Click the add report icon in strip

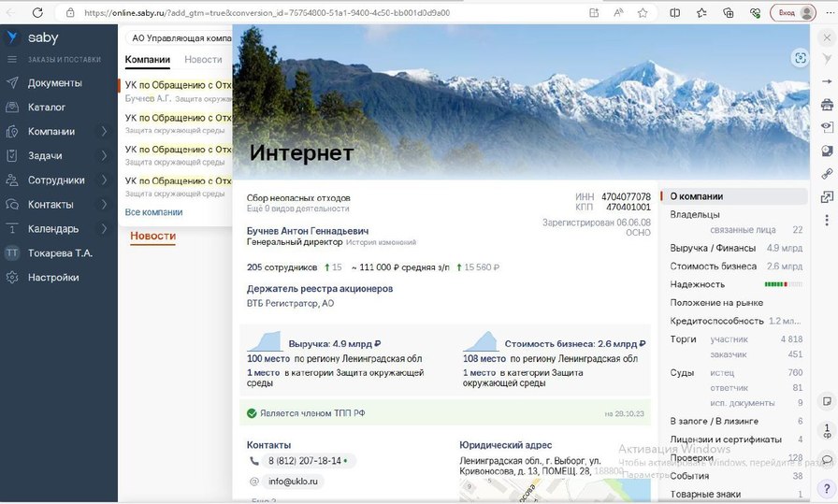coord(827,151)
